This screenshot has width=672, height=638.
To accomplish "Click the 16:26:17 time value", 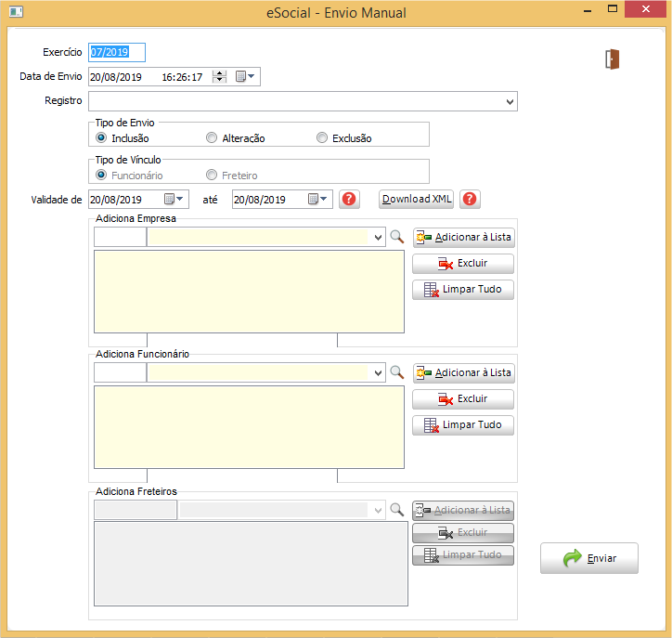I will coord(182,77).
